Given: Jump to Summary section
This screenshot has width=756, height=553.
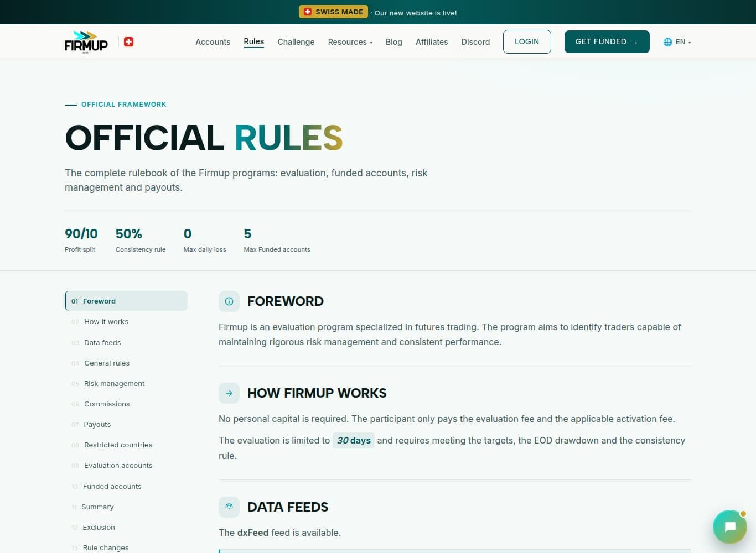Looking at the screenshot, I should 126,507.
